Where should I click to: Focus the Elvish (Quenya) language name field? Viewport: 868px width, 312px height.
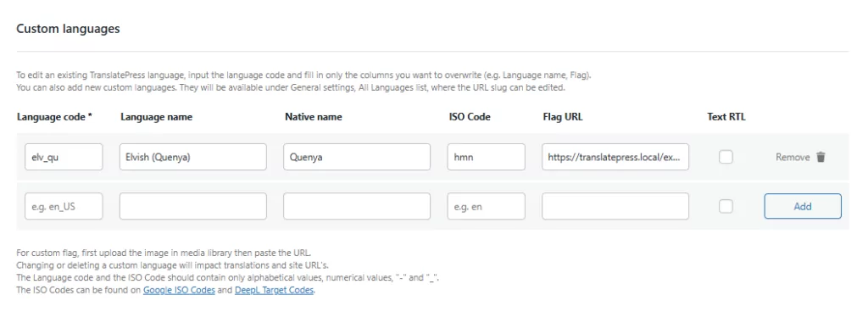tap(192, 157)
